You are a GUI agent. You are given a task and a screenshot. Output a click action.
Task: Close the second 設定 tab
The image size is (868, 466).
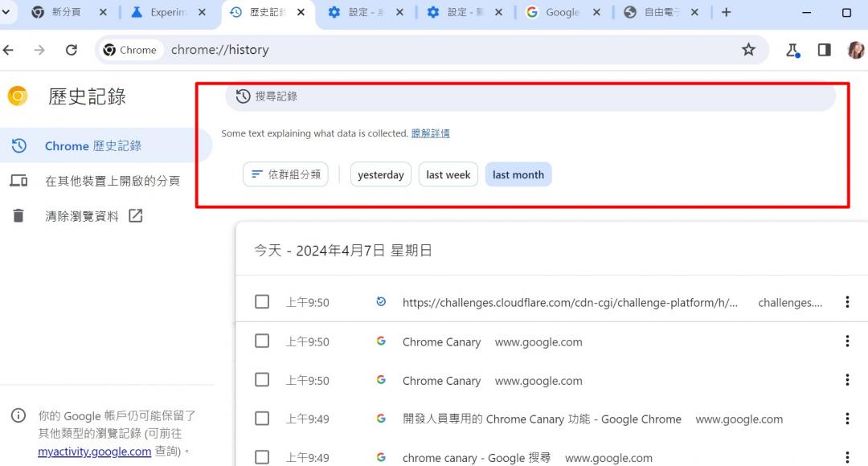point(498,12)
